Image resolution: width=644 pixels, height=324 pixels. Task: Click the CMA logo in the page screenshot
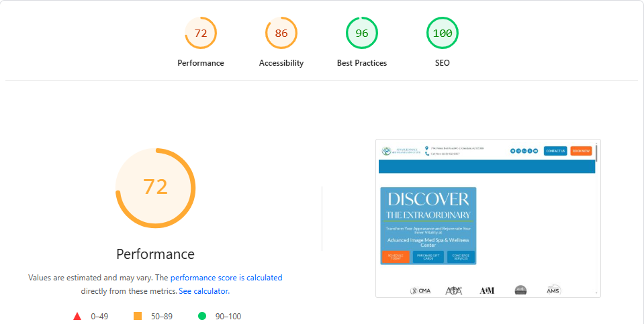click(x=420, y=290)
